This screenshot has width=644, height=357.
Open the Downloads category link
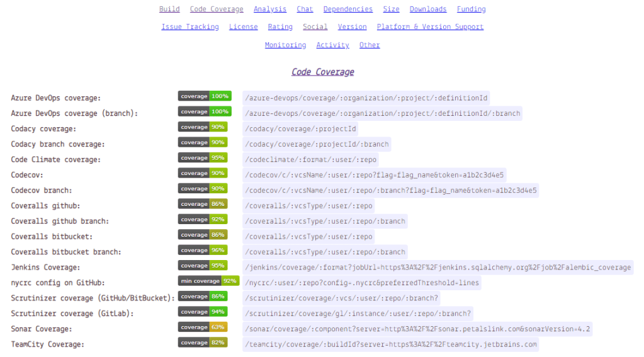coord(428,9)
